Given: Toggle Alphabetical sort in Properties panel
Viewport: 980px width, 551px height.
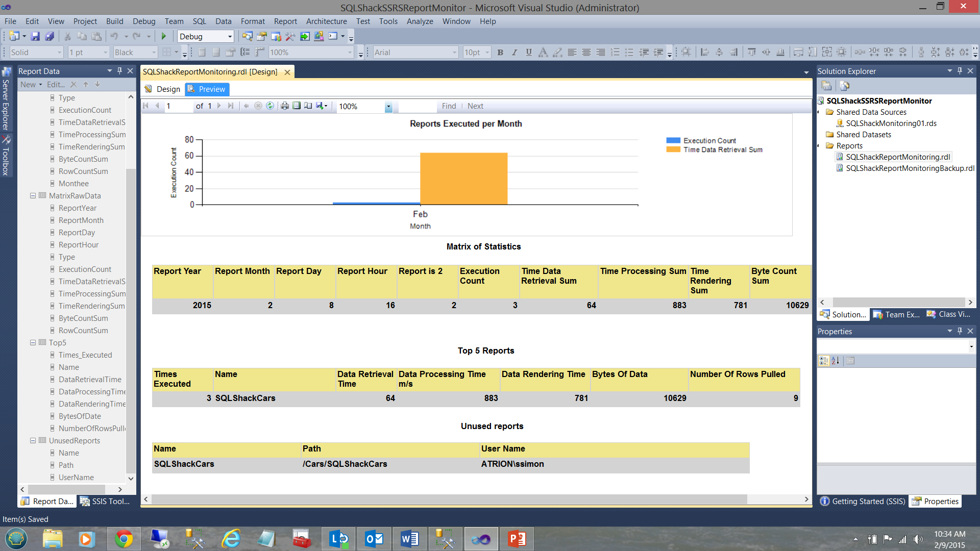Looking at the screenshot, I should tap(836, 361).
